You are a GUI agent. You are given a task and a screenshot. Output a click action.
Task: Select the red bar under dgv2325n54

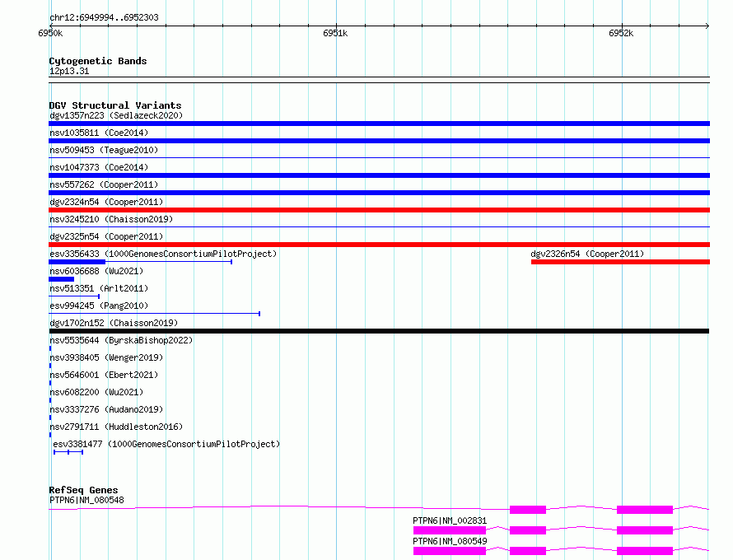click(x=379, y=245)
